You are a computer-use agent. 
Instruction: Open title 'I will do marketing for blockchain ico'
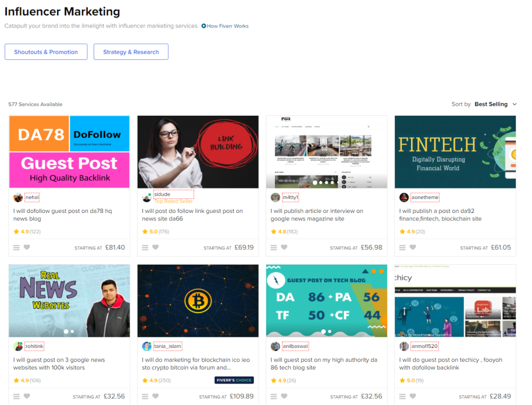click(x=196, y=364)
